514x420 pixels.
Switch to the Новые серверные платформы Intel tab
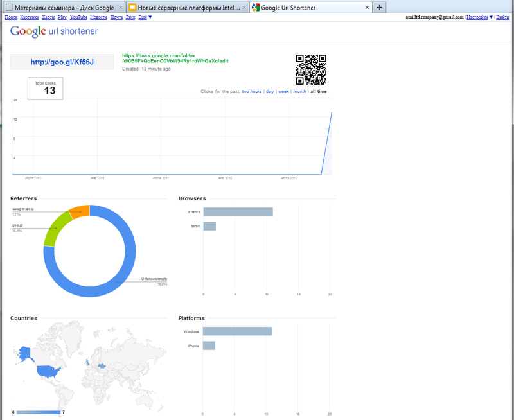tap(188, 7)
